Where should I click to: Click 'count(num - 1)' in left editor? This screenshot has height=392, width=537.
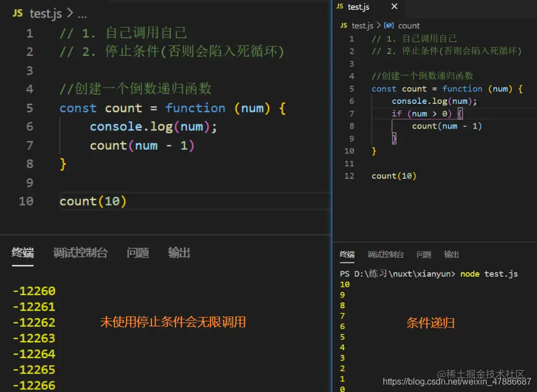(142, 145)
